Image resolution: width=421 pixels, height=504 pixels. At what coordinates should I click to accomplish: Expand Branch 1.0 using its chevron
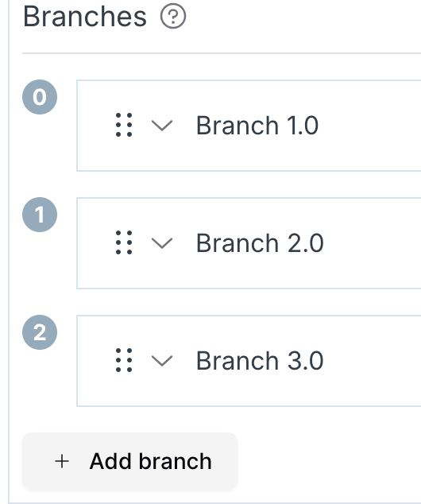click(162, 126)
